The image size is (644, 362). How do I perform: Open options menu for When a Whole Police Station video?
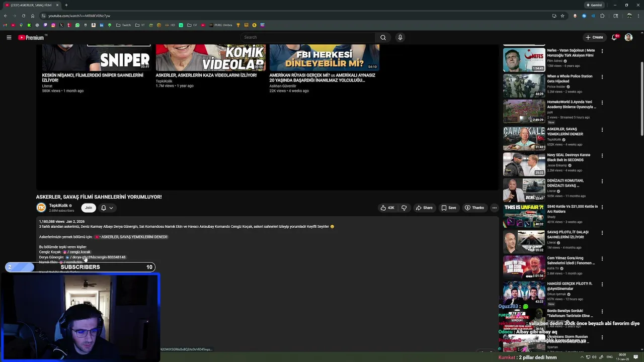pos(602,77)
